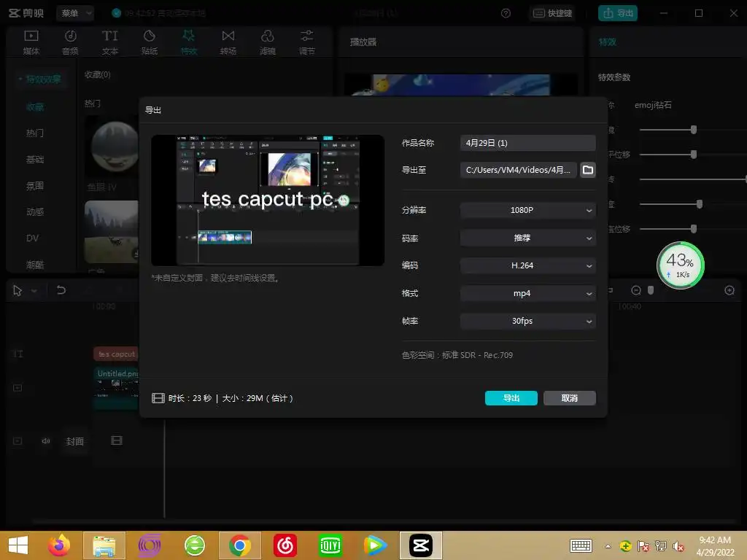
Task: Click the 取消 cancel button
Action: click(x=569, y=398)
